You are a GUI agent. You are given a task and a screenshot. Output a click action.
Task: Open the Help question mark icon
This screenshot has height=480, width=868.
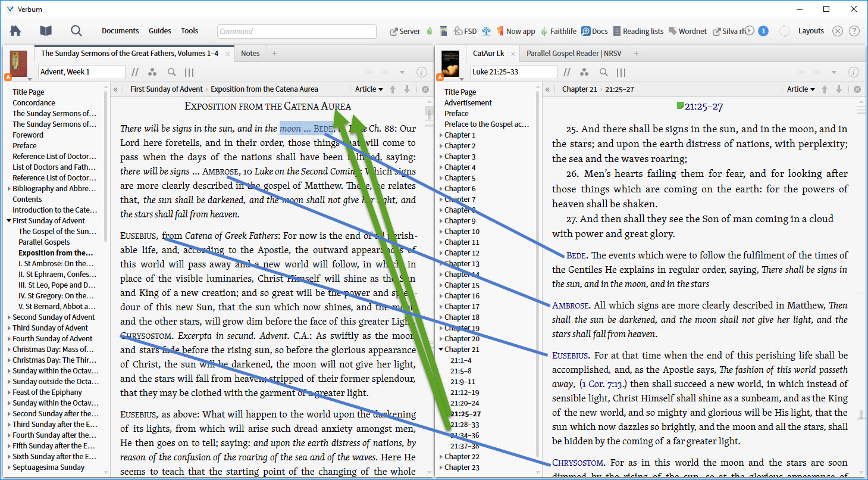tap(854, 31)
